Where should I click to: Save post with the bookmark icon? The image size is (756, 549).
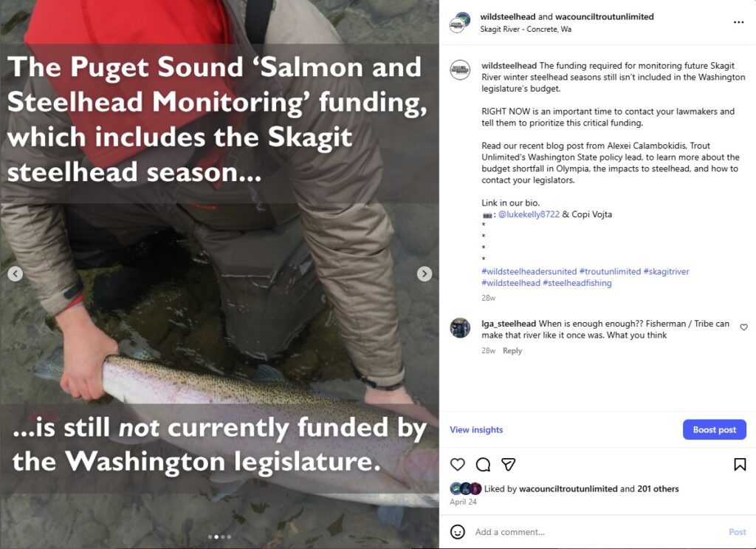tap(739, 465)
